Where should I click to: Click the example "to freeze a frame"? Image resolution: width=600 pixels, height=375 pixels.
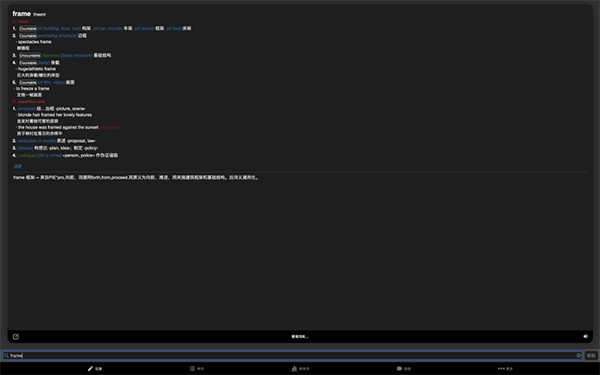click(33, 88)
